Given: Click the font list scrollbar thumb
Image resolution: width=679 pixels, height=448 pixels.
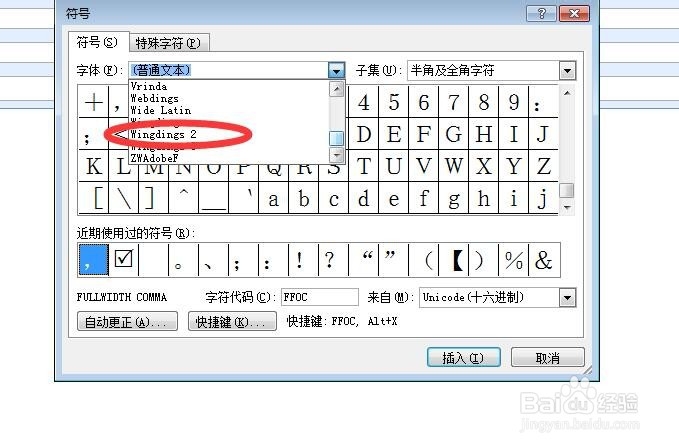Looking at the screenshot, I should (x=336, y=139).
